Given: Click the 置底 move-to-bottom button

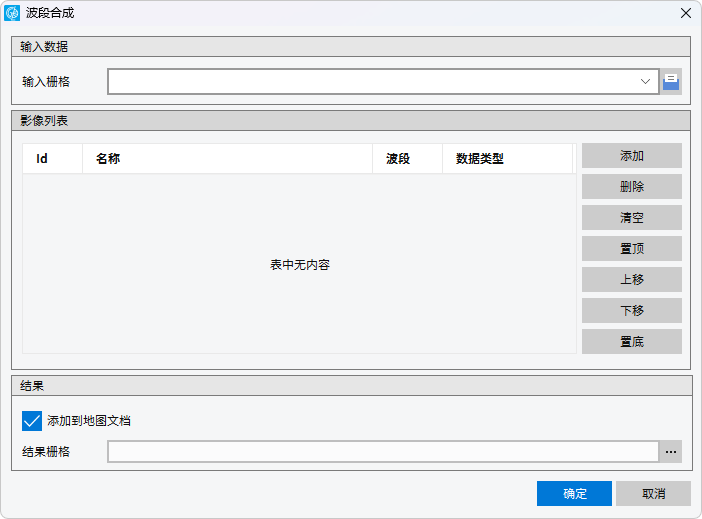Looking at the screenshot, I should [631, 342].
